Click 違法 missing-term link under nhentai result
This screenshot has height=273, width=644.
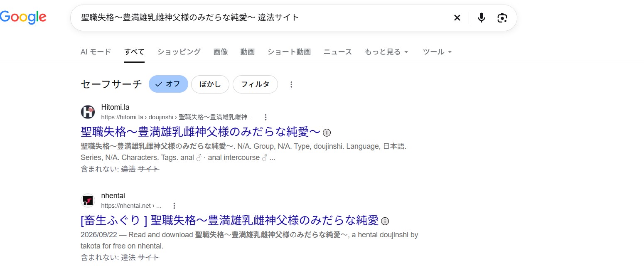click(128, 257)
